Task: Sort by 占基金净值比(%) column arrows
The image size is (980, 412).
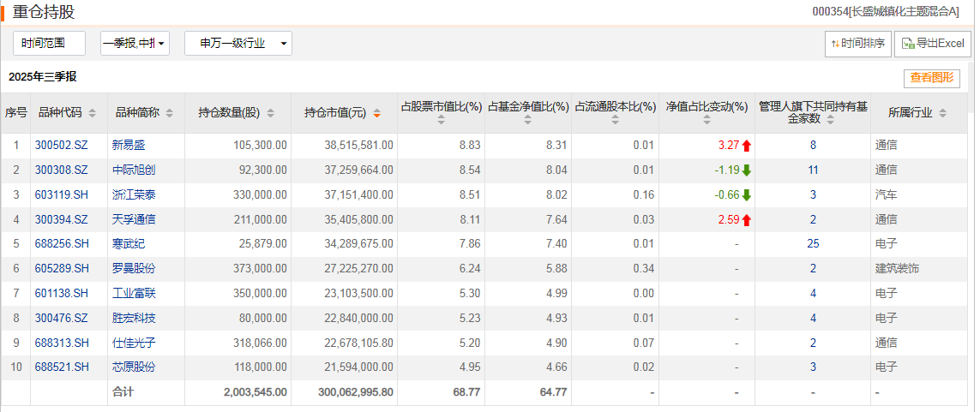Action: (528, 120)
